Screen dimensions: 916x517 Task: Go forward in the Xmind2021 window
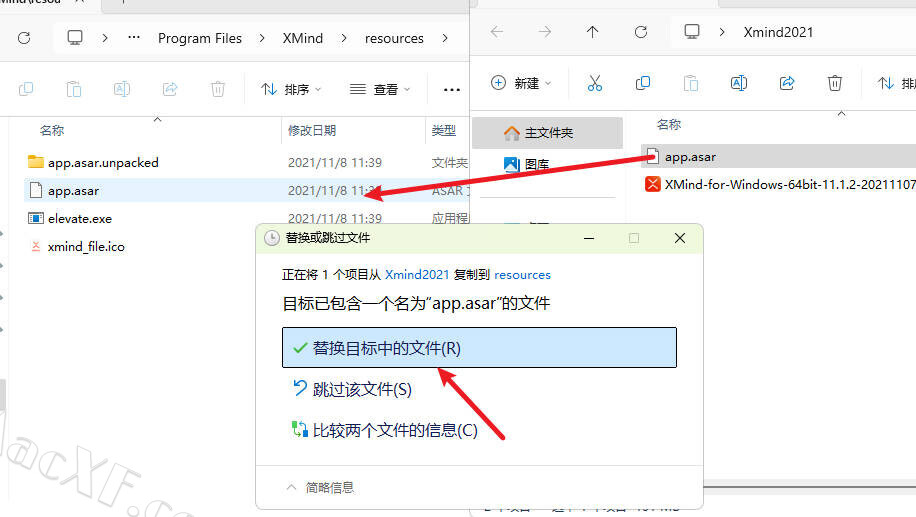pyautogui.click(x=544, y=32)
